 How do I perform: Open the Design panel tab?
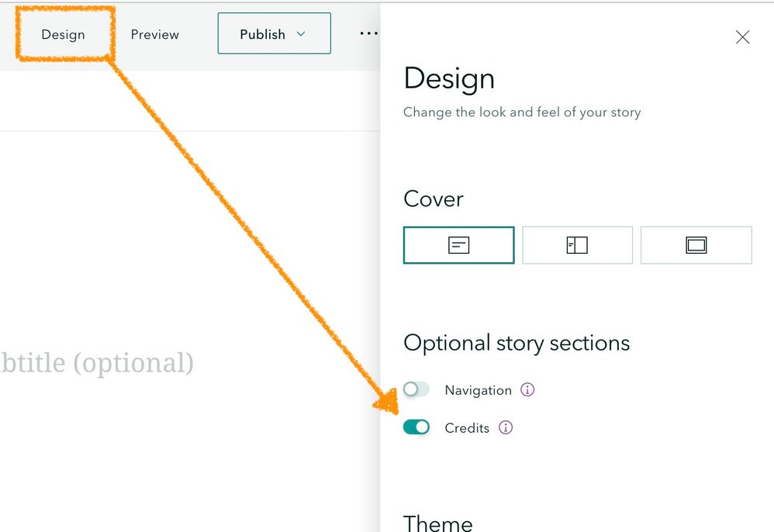coord(63,34)
